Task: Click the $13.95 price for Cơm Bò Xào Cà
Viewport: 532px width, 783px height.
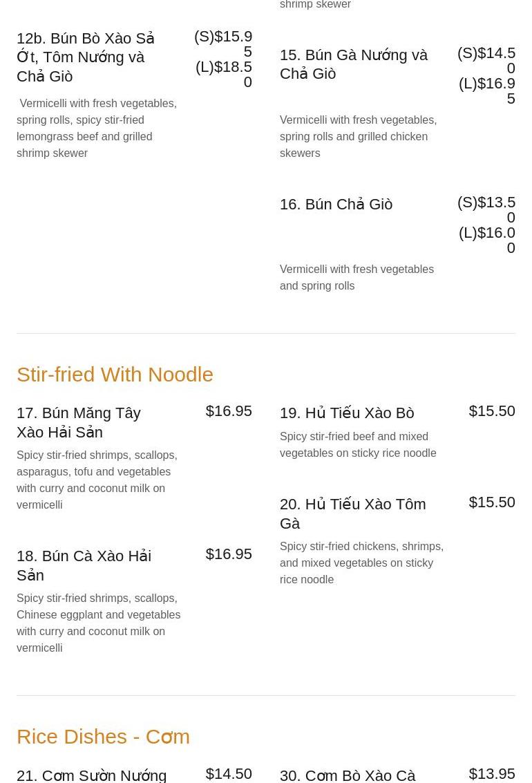Action: tap(492, 773)
